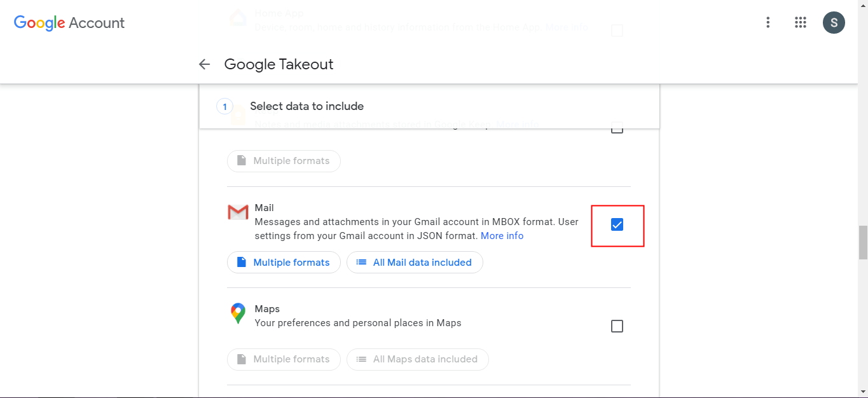Screen dimensions: 868x398
Task: Open the Google apps grid
Action: [801, 23]
